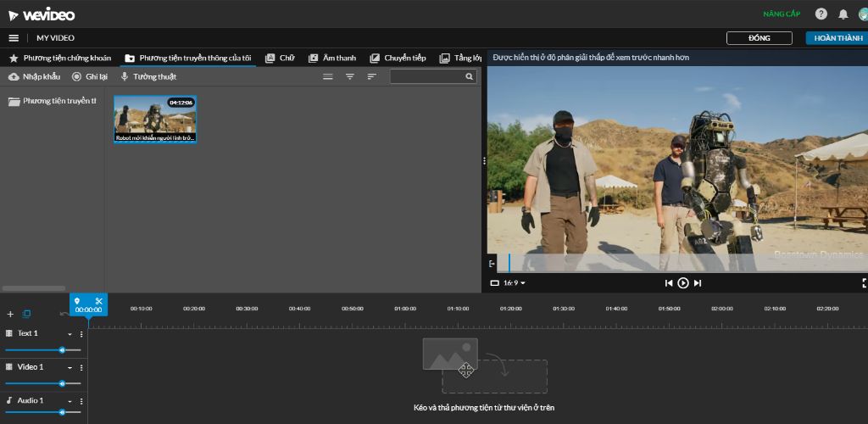
Task: Click the undo arrow icon
Action: tap(64, 314)
